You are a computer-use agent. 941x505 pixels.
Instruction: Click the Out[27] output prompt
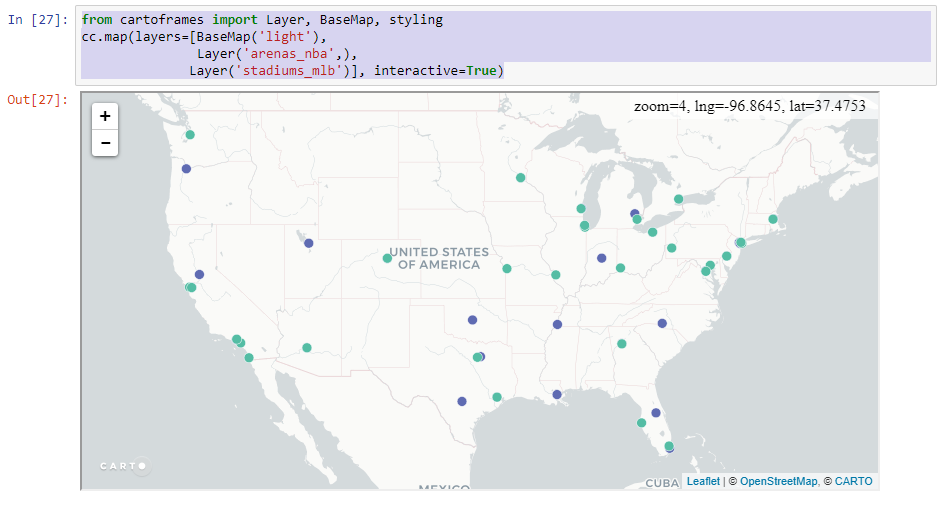pyautogui.click(x=38, y=100)
